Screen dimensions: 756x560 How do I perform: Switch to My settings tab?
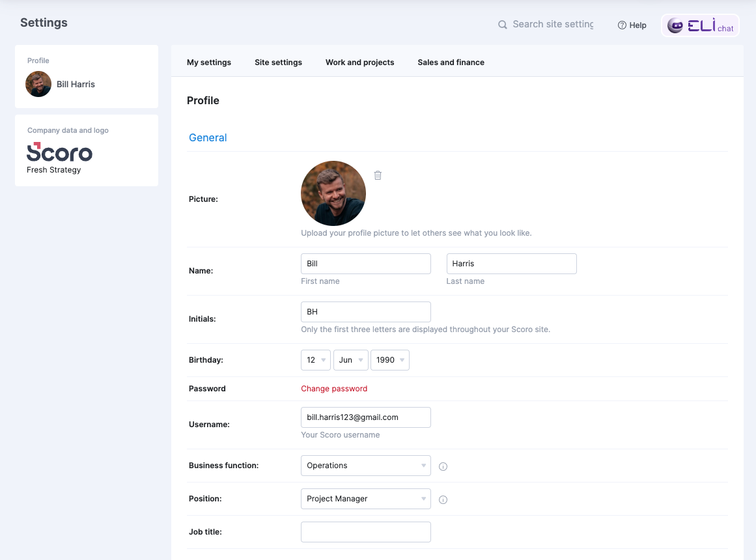[209, 63]
